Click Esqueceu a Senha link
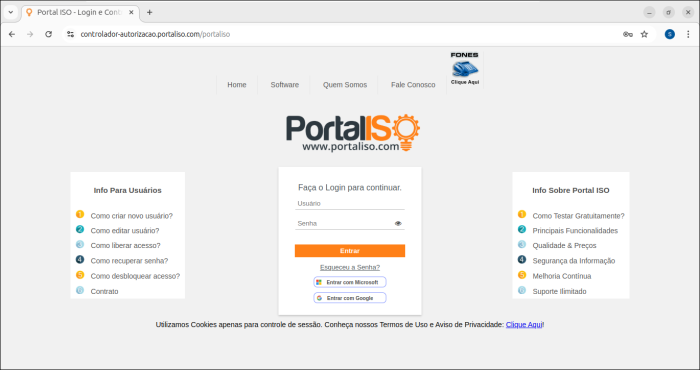The image size is (700, 370). [x=350, y=267]
